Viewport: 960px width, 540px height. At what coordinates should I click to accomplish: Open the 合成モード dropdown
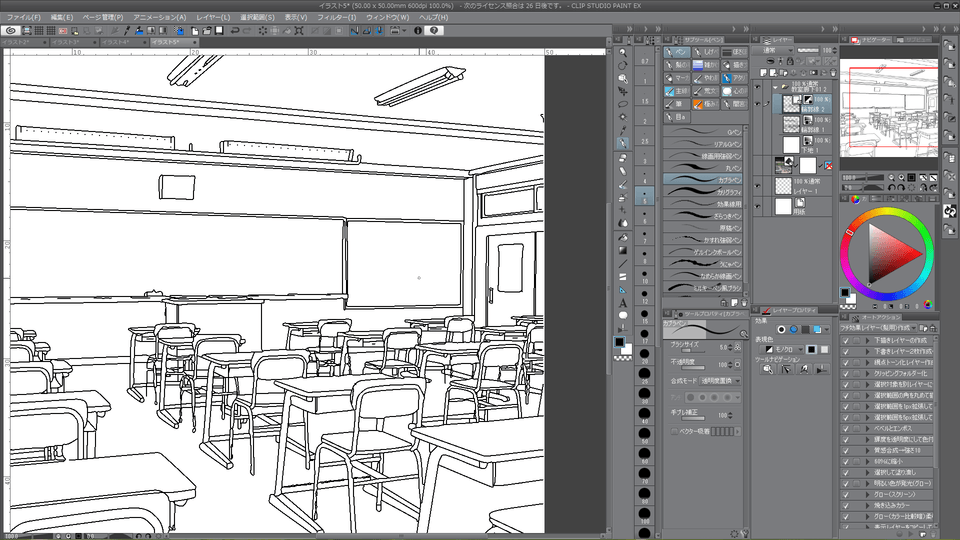[x=720, y=381]
